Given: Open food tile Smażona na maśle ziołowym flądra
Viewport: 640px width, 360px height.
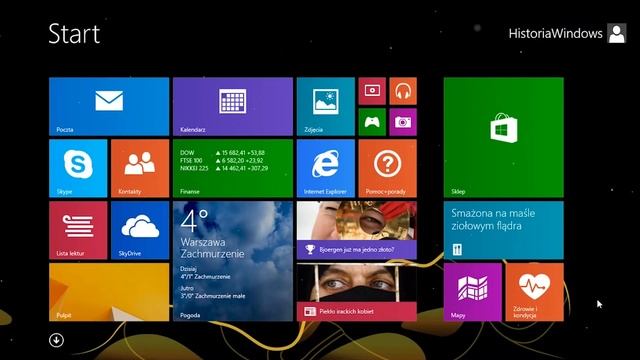Looking at the screenshot, I should click(x=504, y=230).
